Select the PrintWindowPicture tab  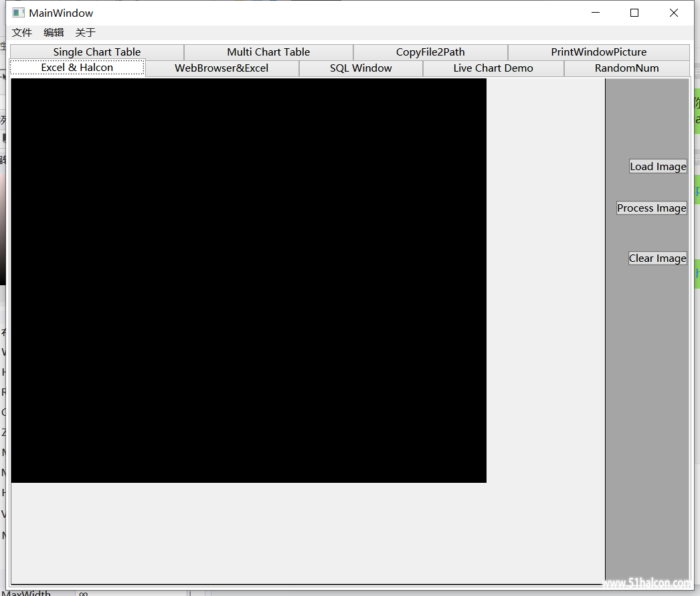pos(599,52)
